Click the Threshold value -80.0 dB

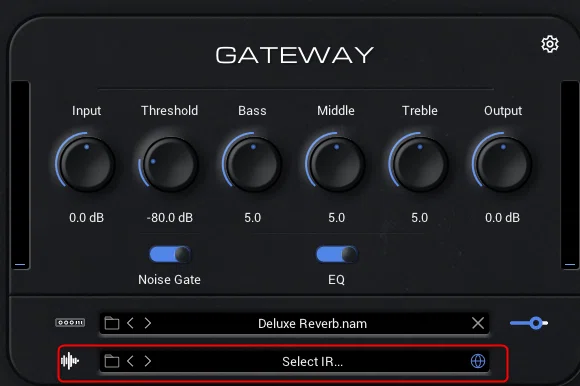[x=170, y=217]
